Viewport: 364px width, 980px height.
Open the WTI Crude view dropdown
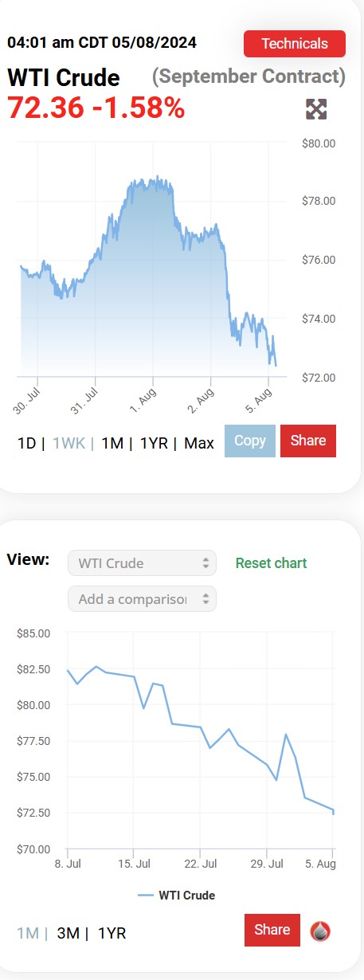pos(143,563)
